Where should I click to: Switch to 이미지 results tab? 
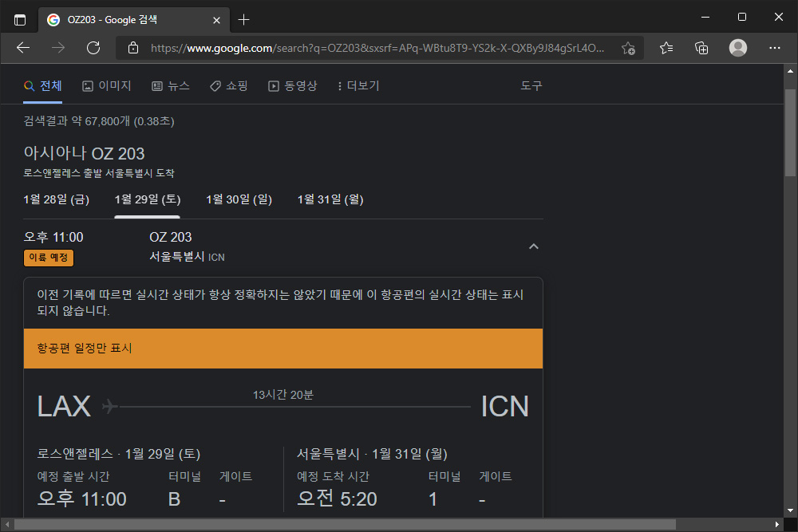point(107,86)
